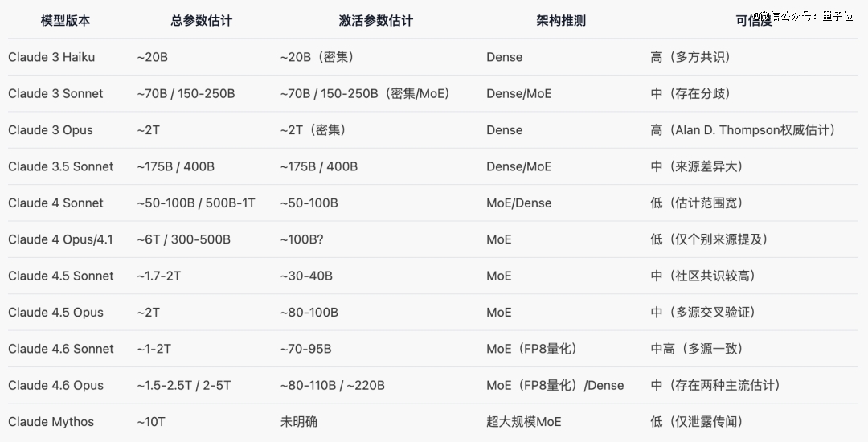Select the "架构推测" column header
Screen dimensions: 868x442
coord(560,21)
